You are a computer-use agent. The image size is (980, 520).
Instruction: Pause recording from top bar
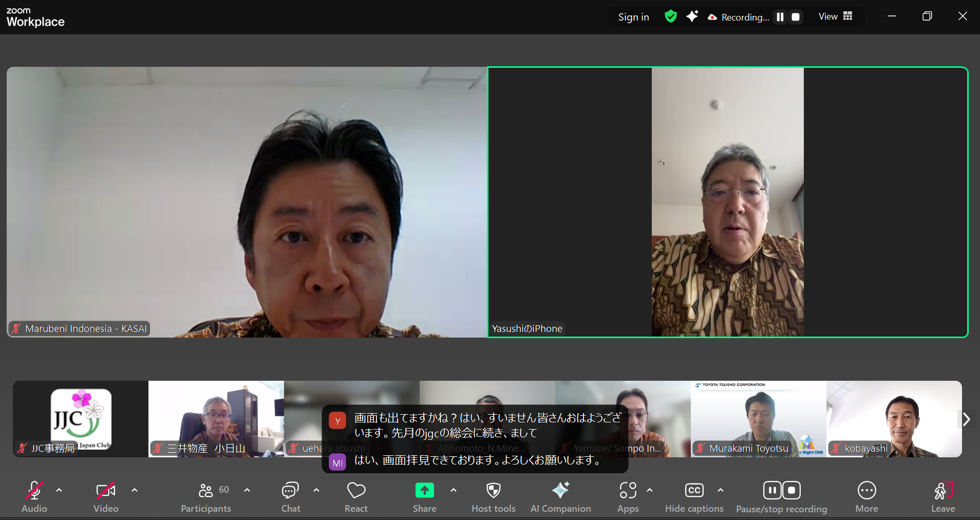point(780,17)
